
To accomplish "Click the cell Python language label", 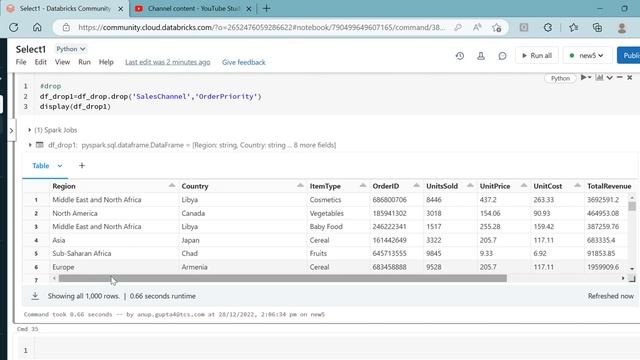I will click(x=560, y=78).
